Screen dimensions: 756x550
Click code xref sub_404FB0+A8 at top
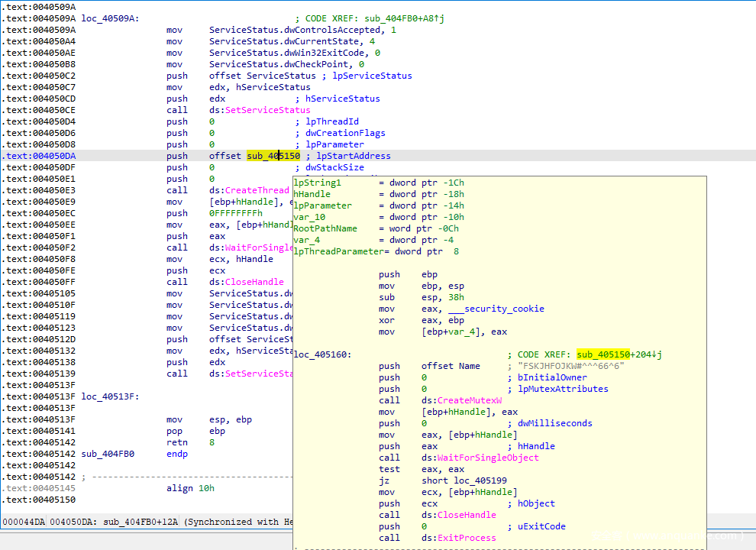(399, 18)
